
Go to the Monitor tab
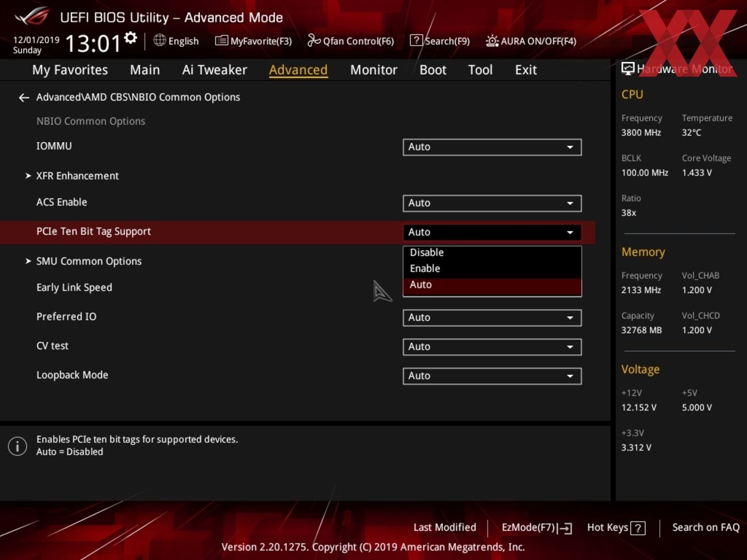(374, 70)
